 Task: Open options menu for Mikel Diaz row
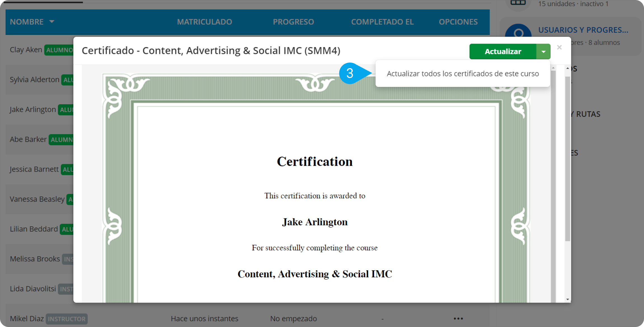coord(458,319)
